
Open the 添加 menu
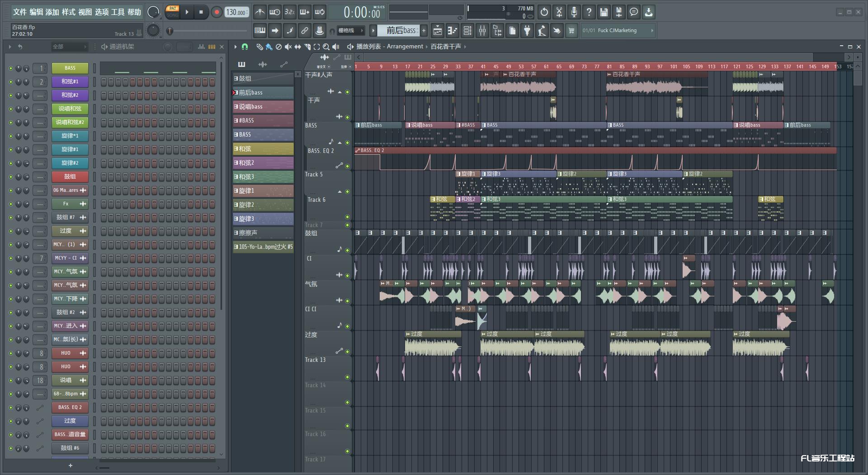(x=52, y=12)
